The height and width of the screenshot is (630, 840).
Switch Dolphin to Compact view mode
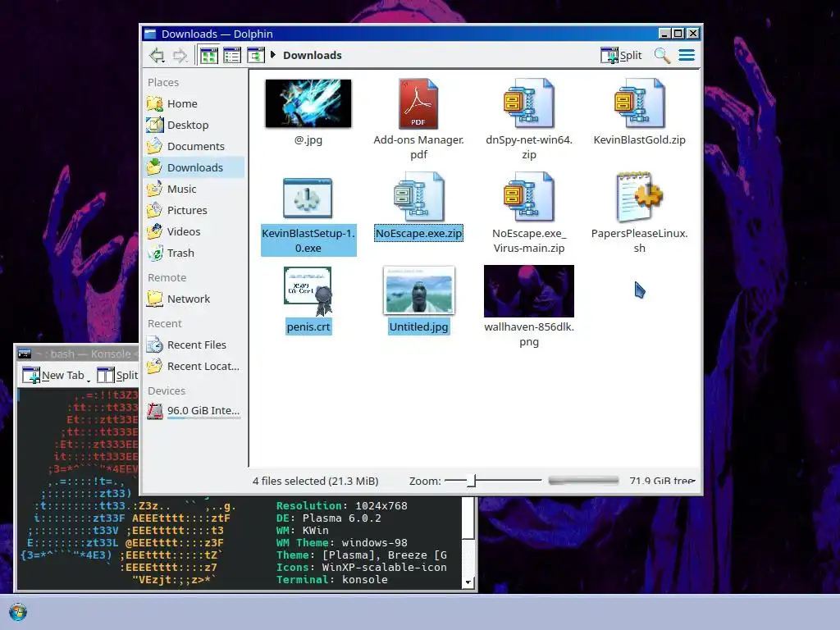[232, 55]
